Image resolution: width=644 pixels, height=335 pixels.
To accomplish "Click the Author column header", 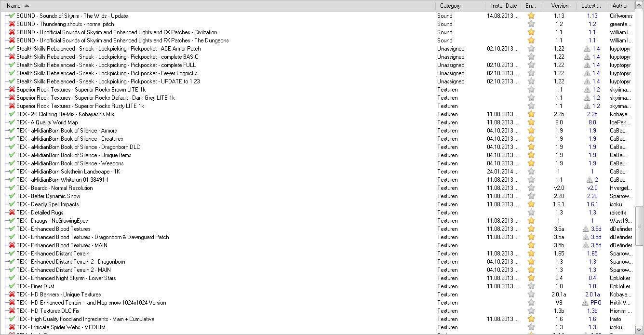I will (620, 6).
